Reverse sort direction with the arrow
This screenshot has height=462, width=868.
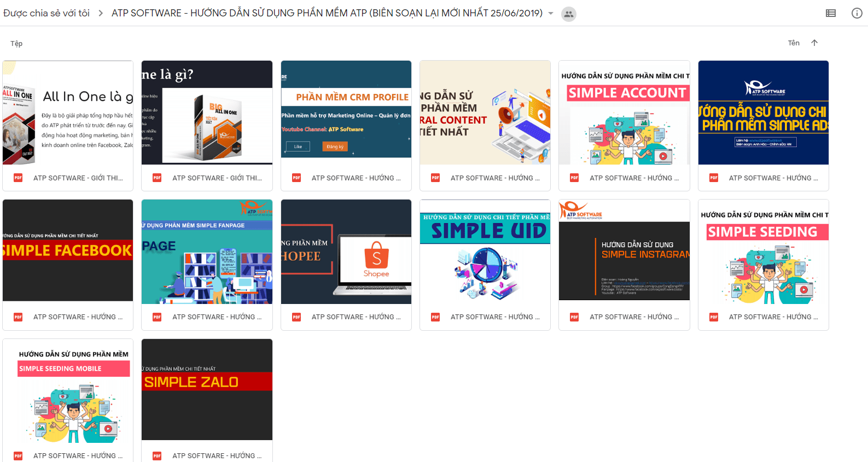coord(814,43)
